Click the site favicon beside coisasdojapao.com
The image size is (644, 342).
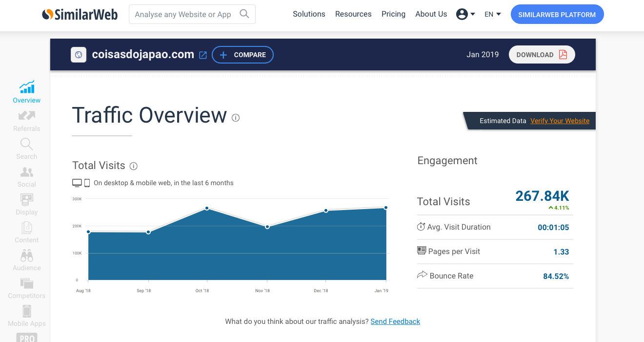pyautogui.click(x=79, y=55)
